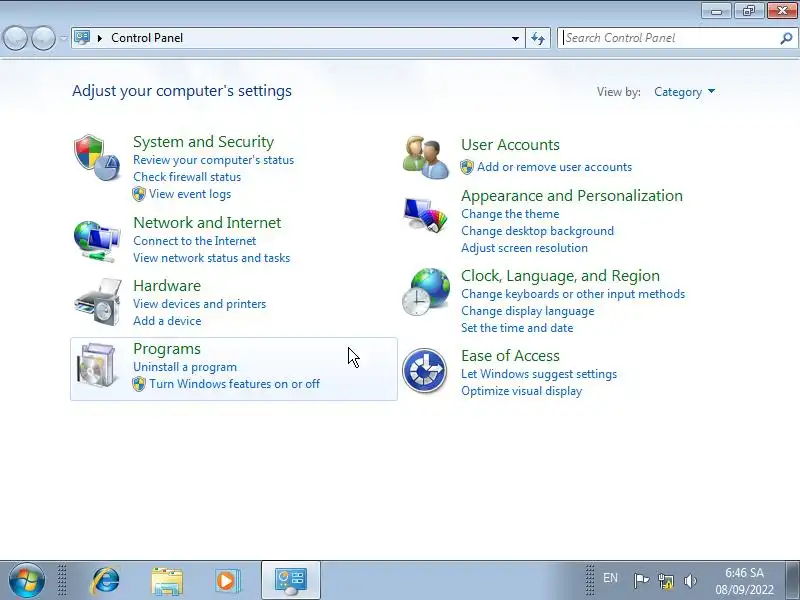The image size is (800, 600).
Task: Open the Ease of Access icon
Action: tap(424, 371)
